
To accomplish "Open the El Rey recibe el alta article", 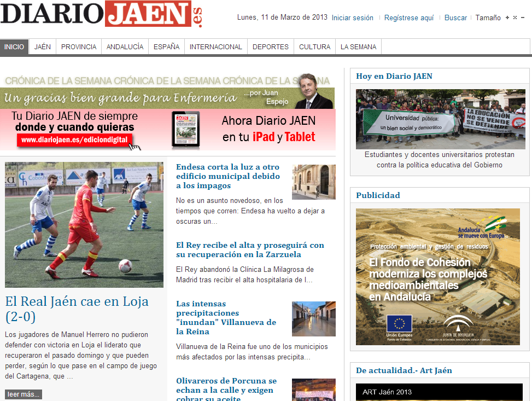I will 250,250.
